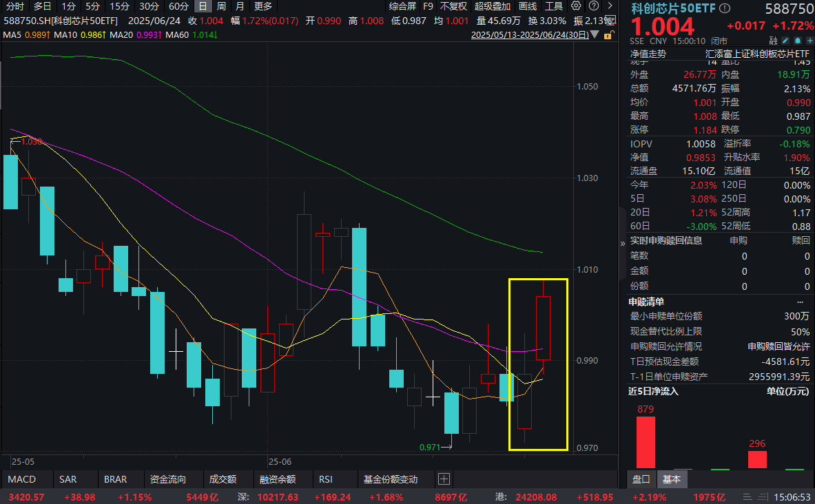Toggle the 融 margin trading badge
Screen dimensions: 815x504
[773, 40]
